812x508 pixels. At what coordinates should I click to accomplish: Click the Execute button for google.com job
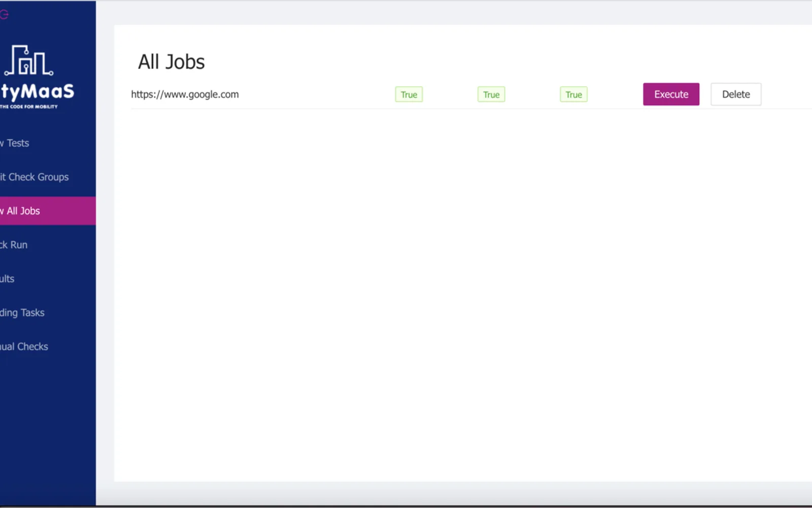click(x=671, y=94)
